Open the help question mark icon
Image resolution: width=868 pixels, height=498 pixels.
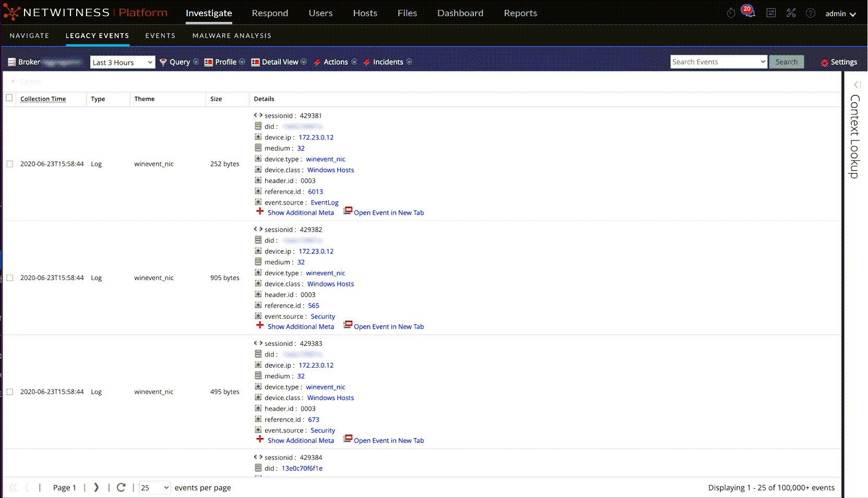tap(811, 13)
